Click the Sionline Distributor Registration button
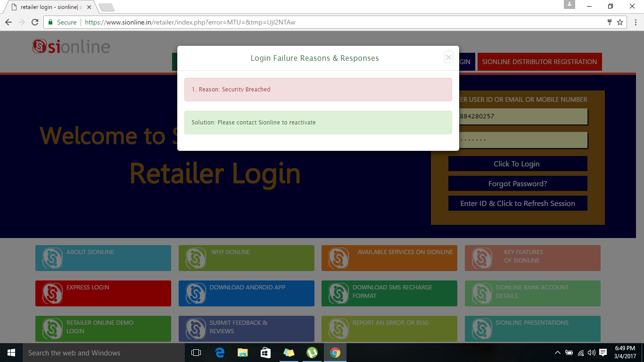Screen dimensions: 644x362 point(539,62)
